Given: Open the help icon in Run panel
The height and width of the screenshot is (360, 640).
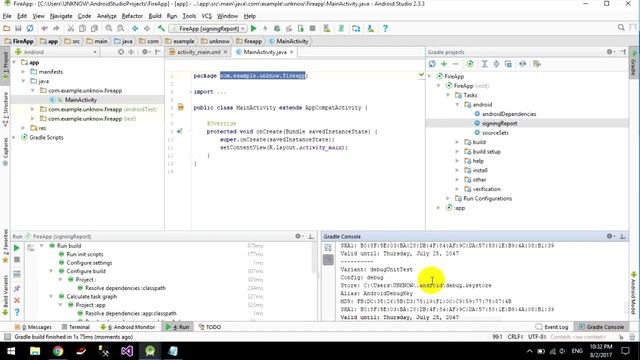Looking at the screenshot, I should [x=17, y=312].
